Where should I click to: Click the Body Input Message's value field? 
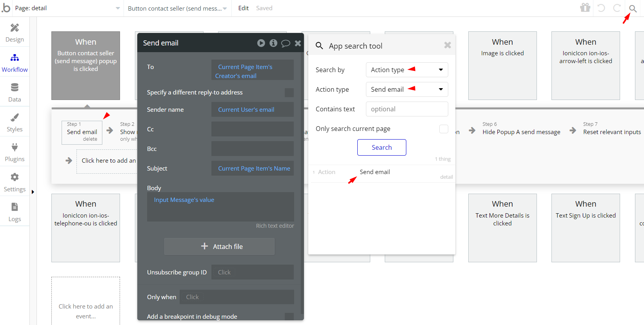click(220, 207)
